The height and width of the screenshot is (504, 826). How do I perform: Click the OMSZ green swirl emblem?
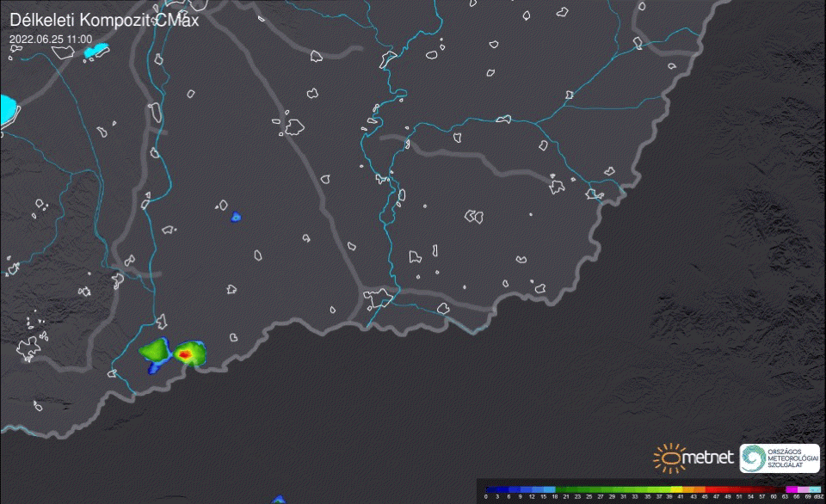(x=754, y=458)
